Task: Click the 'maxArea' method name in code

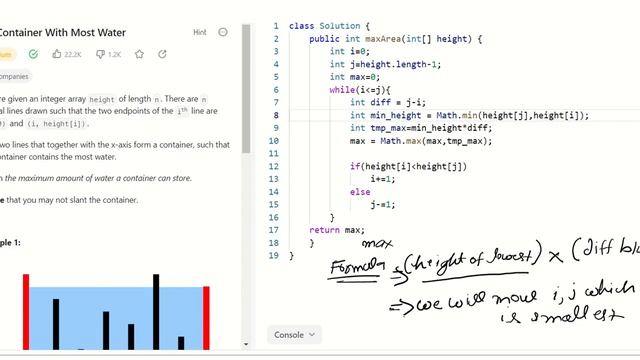Action: click(x=383, y=39)
